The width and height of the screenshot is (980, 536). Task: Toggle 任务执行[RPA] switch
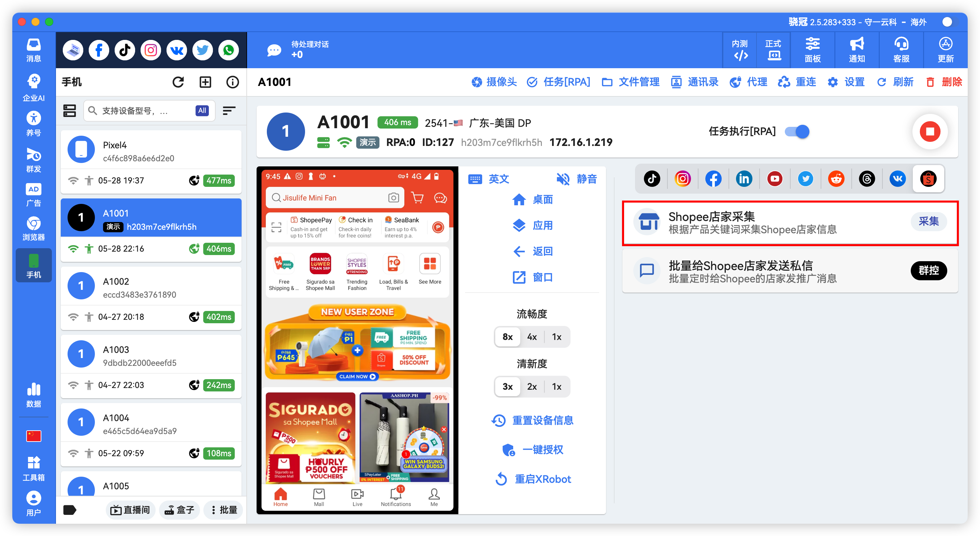point(797,132)
